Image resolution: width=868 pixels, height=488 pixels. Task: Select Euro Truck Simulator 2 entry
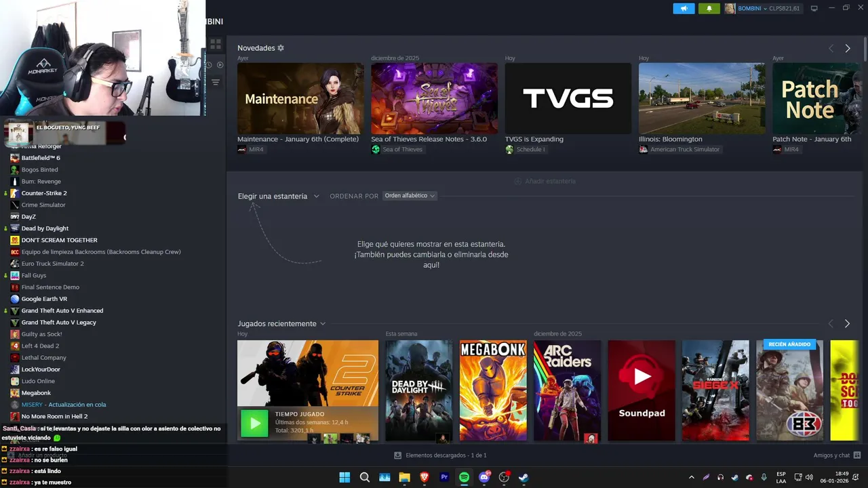point(53,264)
